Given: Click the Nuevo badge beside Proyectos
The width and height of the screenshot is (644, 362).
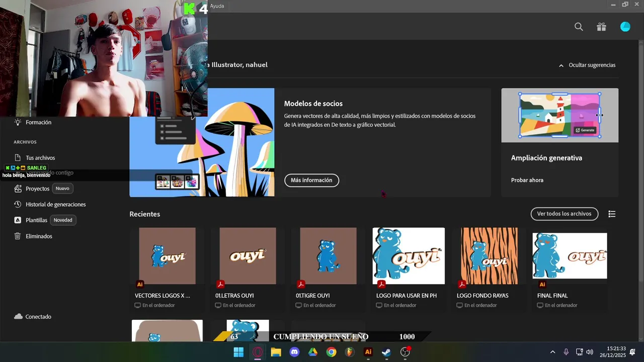Looking at the screenshot, I should (x=62, y=189).
